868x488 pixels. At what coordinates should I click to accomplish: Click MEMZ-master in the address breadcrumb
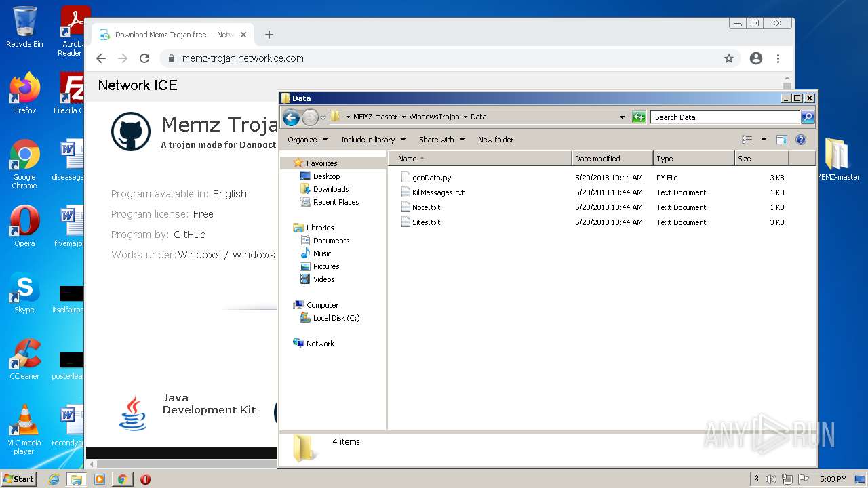(375, 117)
